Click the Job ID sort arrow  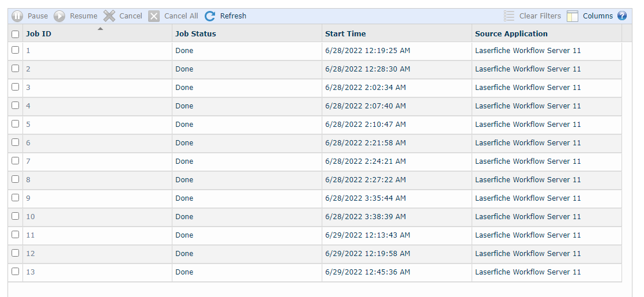[100, 29]
